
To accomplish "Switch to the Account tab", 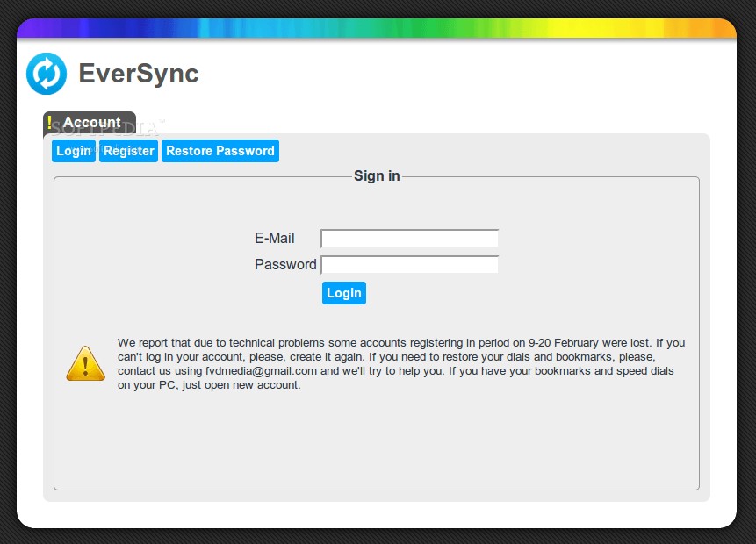I will [x=90, y=122].
